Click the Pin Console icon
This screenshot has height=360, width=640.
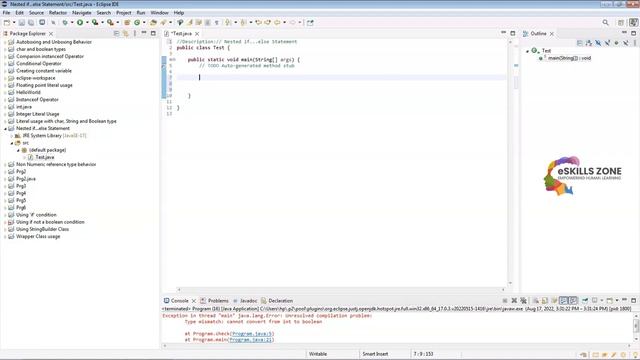(x=585, y=300)
